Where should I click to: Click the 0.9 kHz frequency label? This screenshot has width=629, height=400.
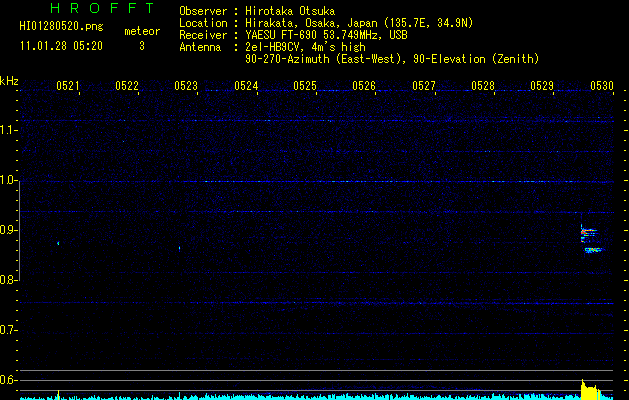[x=8, y=230]
